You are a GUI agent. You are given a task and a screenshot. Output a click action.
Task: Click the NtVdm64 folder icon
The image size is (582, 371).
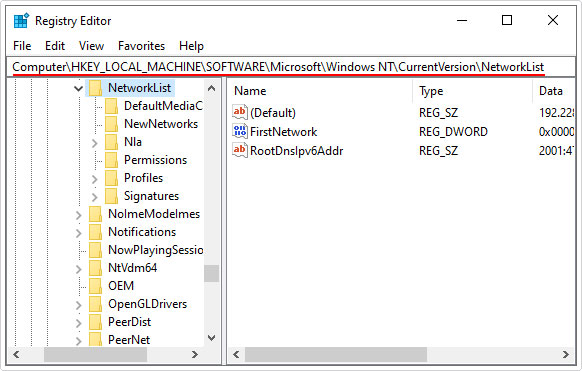[95, 268]
